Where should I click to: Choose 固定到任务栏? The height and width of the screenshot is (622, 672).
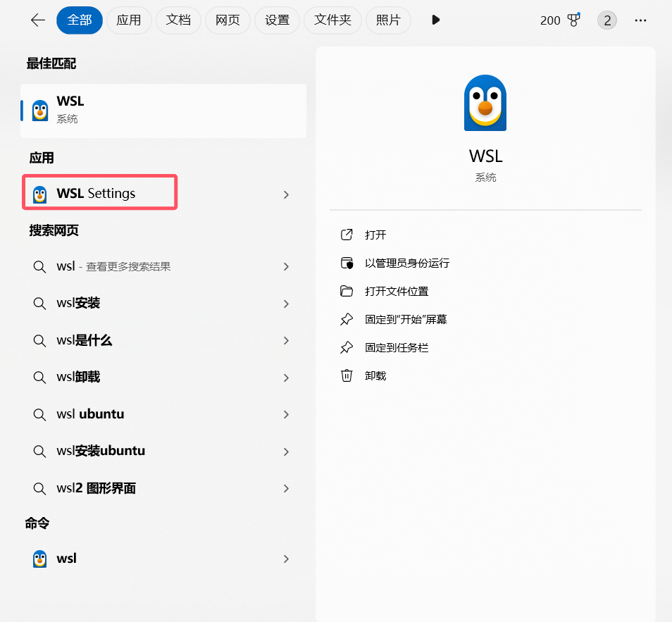(397, 348)
